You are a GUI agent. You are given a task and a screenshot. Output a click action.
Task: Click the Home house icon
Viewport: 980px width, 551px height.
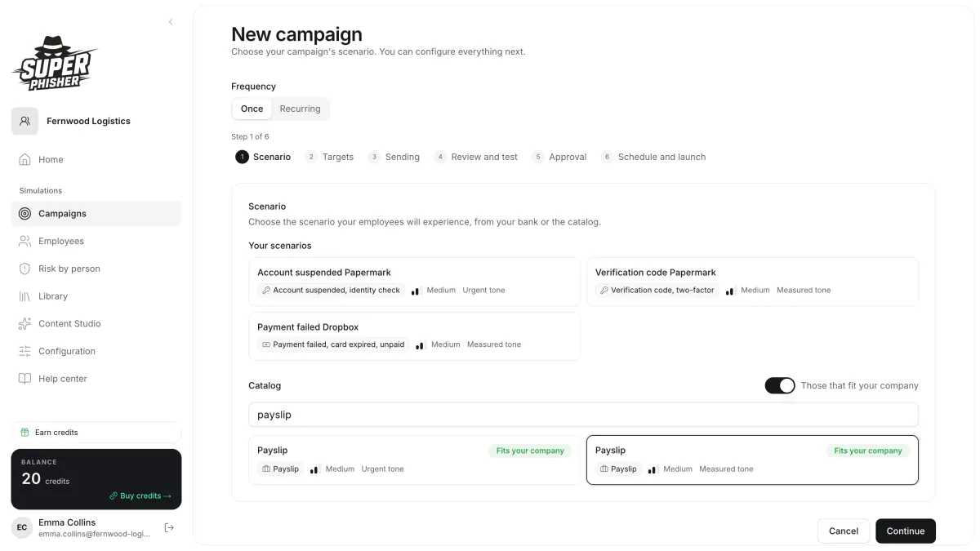(x=24, y=160)
